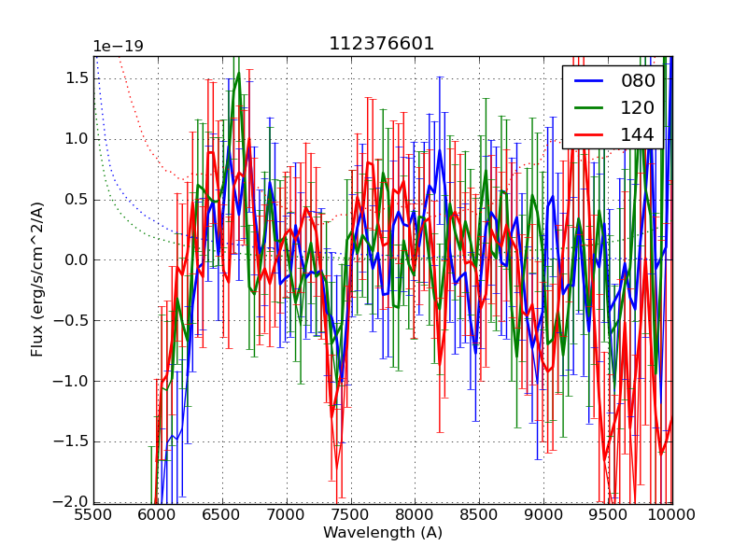Screen dimensions: 747x560
Task: Click the 120 legend label
Action: (638, 108)
